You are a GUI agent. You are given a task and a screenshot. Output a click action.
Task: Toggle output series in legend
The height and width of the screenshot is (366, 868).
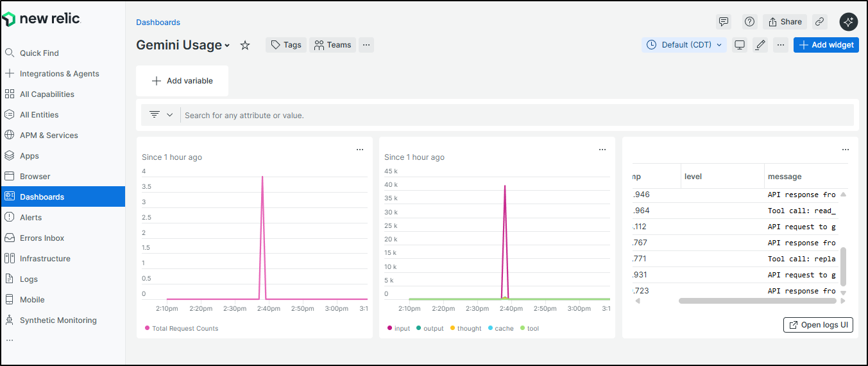pyautogui.click(x=430, y=328)
